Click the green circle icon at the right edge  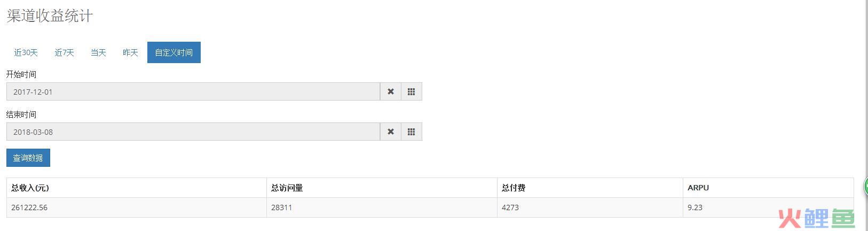[x=865, y=187]
